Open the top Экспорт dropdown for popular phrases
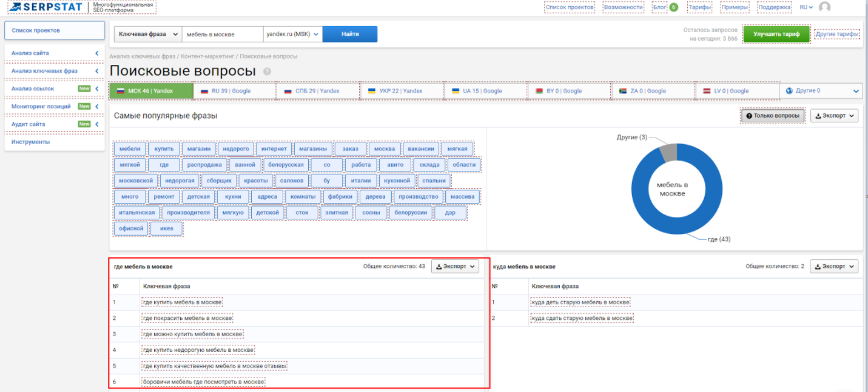 pos(834,116)
